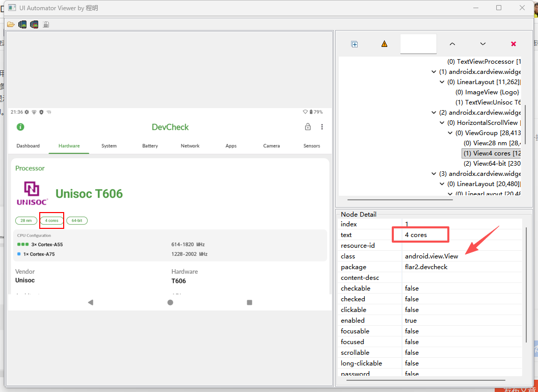Click the Node Detail vertical scrollbar

[x=526, y=284]
